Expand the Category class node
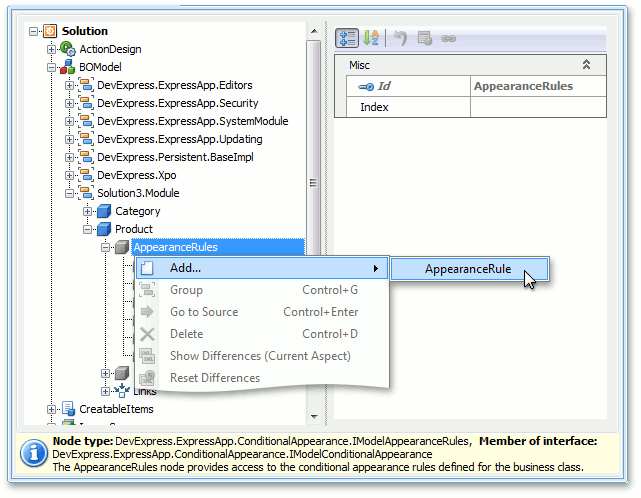Viewport: 641px width, 498px height. (87, 211)
